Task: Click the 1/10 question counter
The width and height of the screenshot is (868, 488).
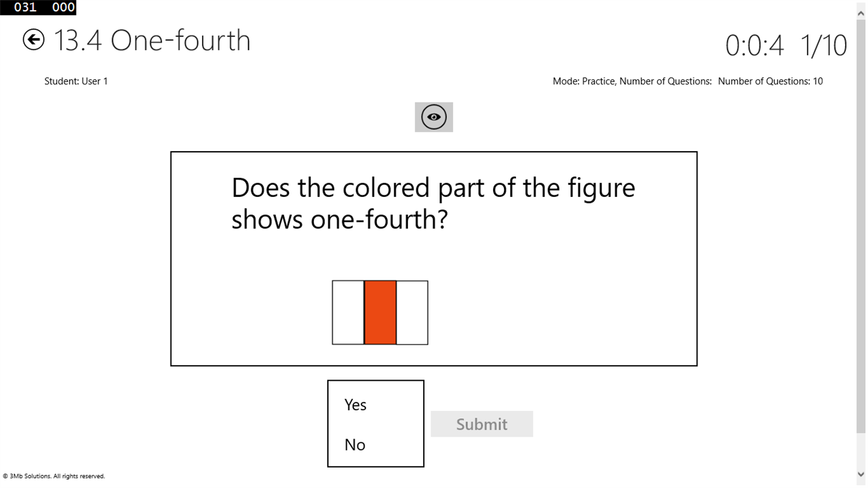Action: (823, 46)
